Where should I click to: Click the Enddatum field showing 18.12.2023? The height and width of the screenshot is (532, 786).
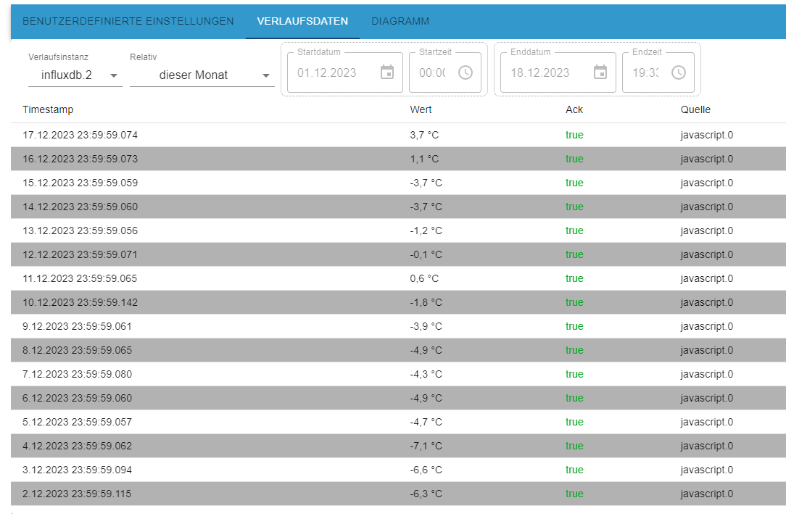point(540,72)
